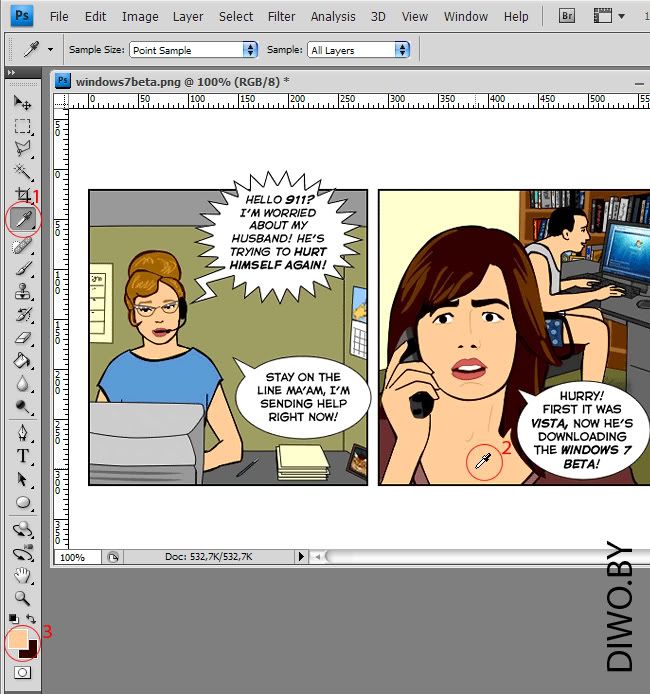The width and height of the screenshot is (650, 694).
Task: Open the Edit menu
Action: tap(95, 16)
